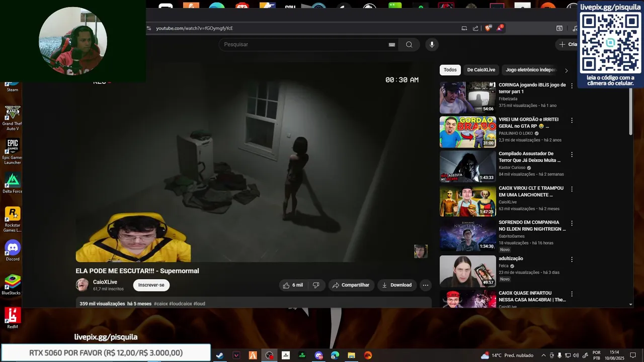Open options for CAIOX VIROU CLT video
The height and width of the screenshot is (362, 644).
(572, 189)
